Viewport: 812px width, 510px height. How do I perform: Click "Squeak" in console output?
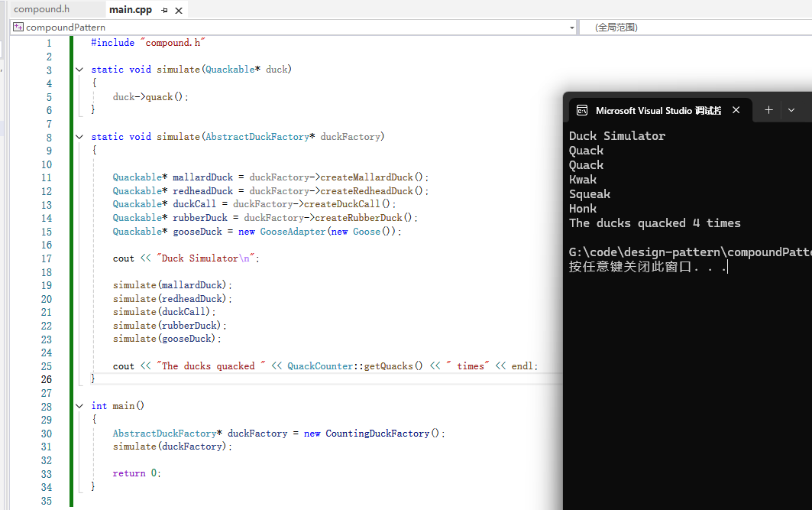pos(589,194)
